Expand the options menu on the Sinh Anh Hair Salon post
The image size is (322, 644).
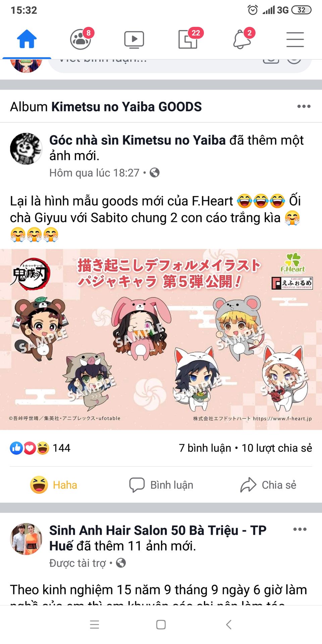pyautogui.click(x=300, y=529)
